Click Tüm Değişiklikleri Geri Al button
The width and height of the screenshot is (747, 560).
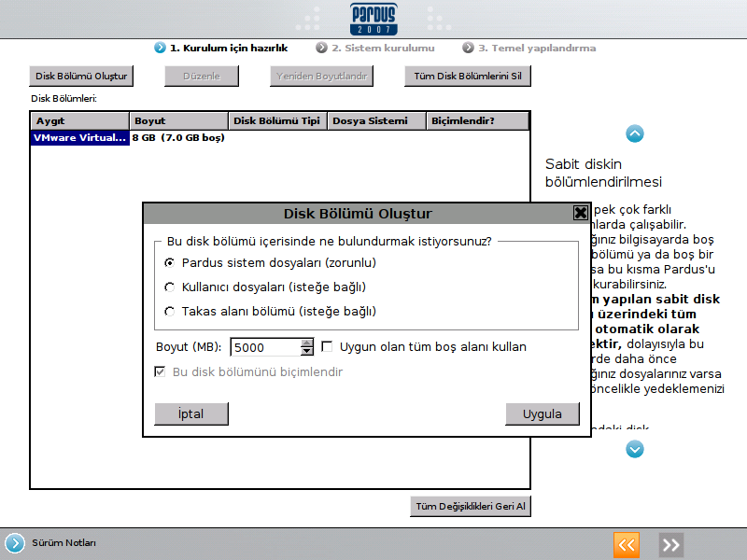click(x=471, y=506)
